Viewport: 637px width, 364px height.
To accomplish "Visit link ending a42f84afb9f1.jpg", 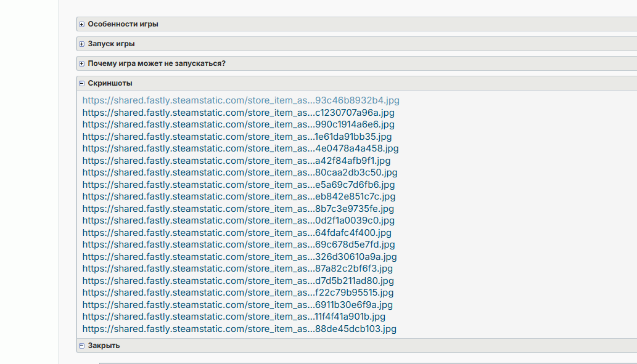I will [236, 161].
